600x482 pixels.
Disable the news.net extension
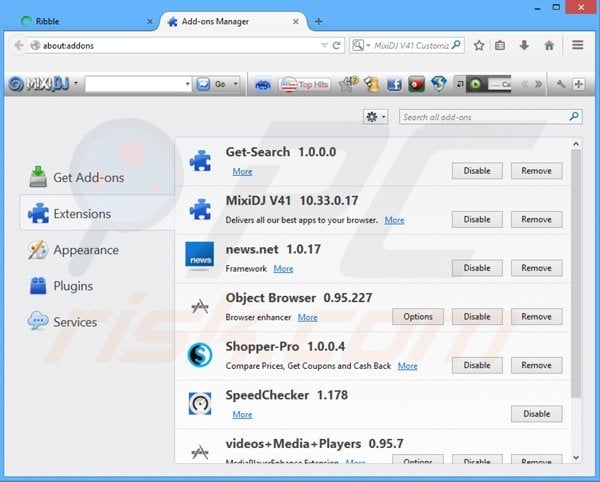pyautogui.click(x=477, y=268)
